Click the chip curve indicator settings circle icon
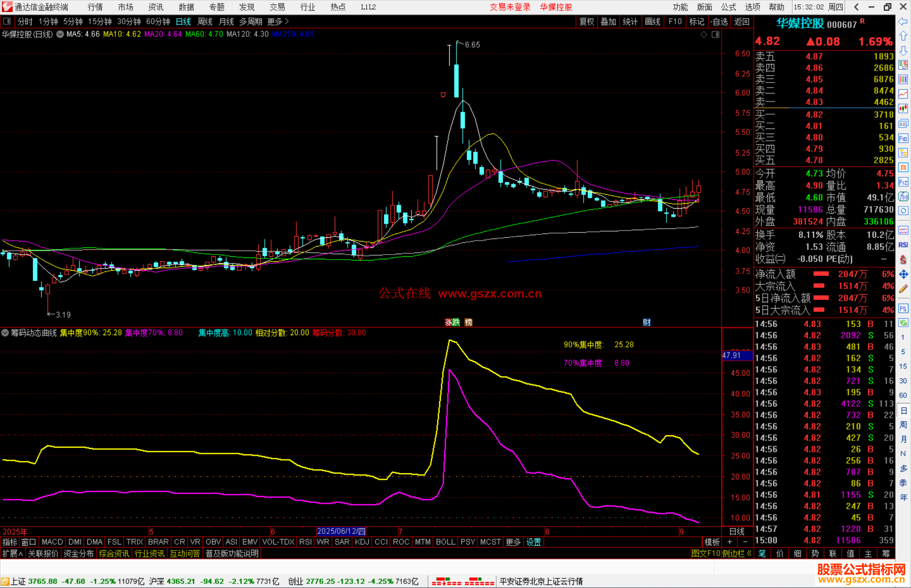This screenshot has width=911, height=588. click(x=5, y=333)
